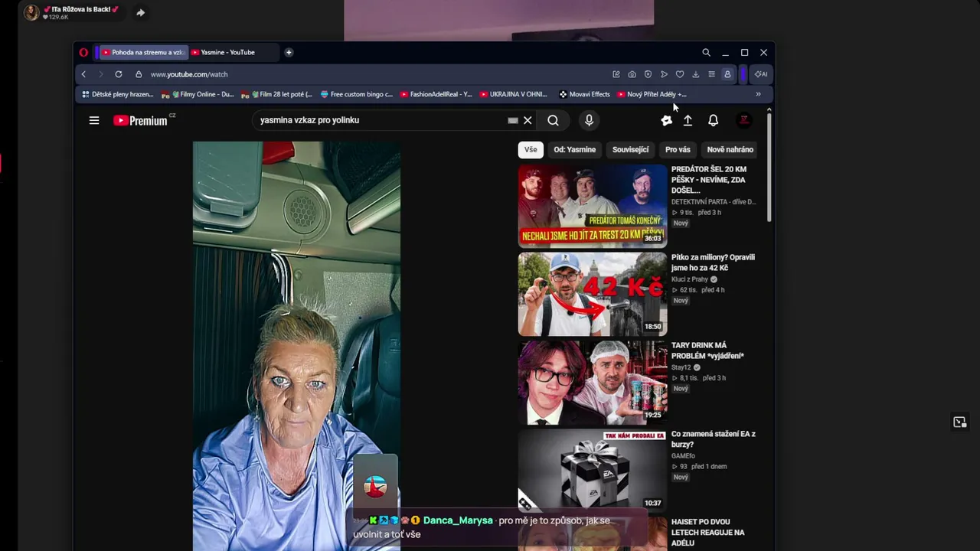Open the ad blocker shield
The height and width of the screenshot is (551, 980).
click(x=648, y=74)
